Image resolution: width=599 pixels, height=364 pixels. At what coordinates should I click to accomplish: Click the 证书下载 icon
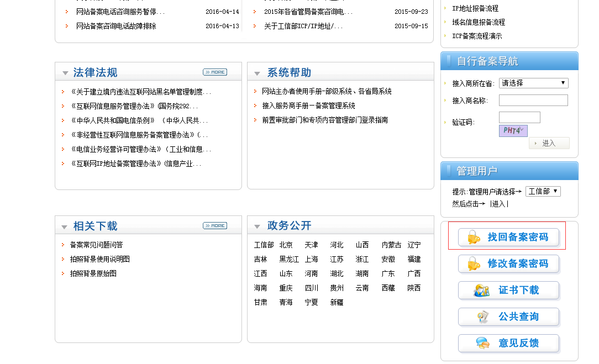[x=482, y=291]
